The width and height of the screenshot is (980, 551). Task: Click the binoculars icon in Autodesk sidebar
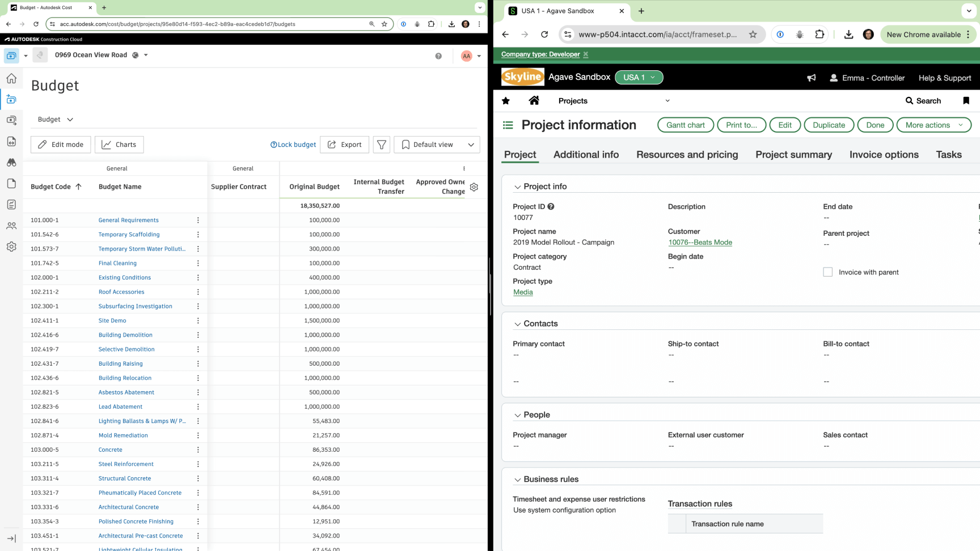(11, 163)
